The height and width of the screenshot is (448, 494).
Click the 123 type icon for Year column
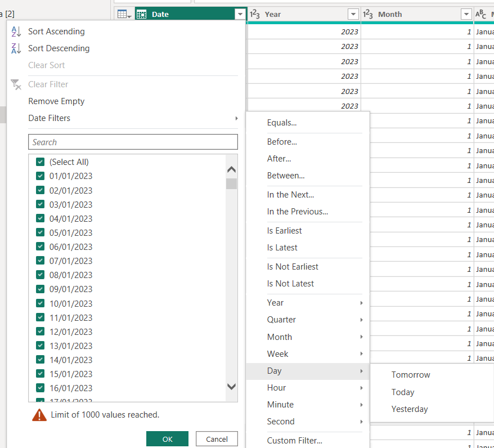tap(254, 14)
